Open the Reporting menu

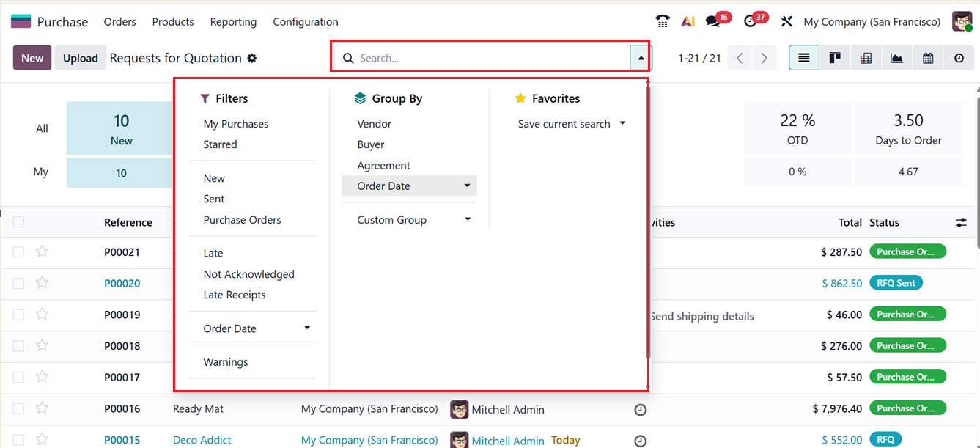[x=233, y=22]
